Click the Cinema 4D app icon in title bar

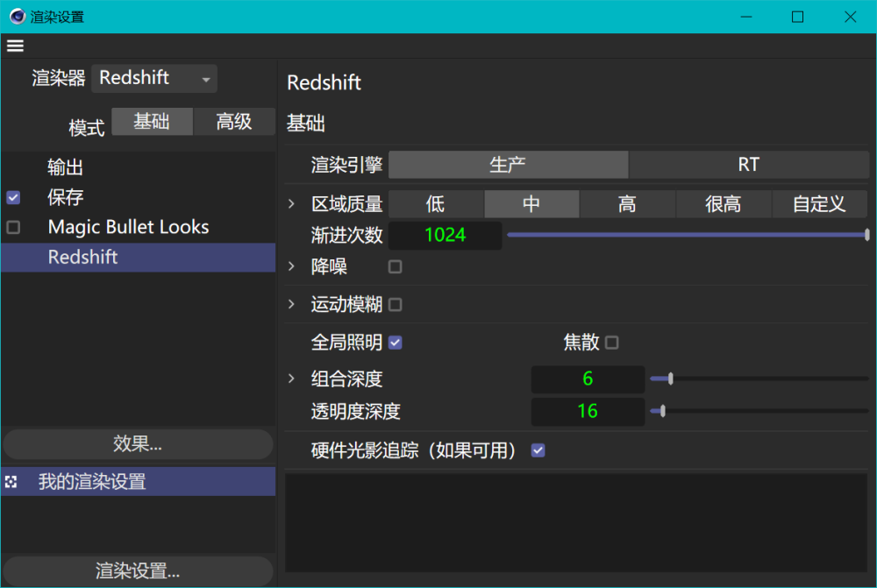(18, 17)
